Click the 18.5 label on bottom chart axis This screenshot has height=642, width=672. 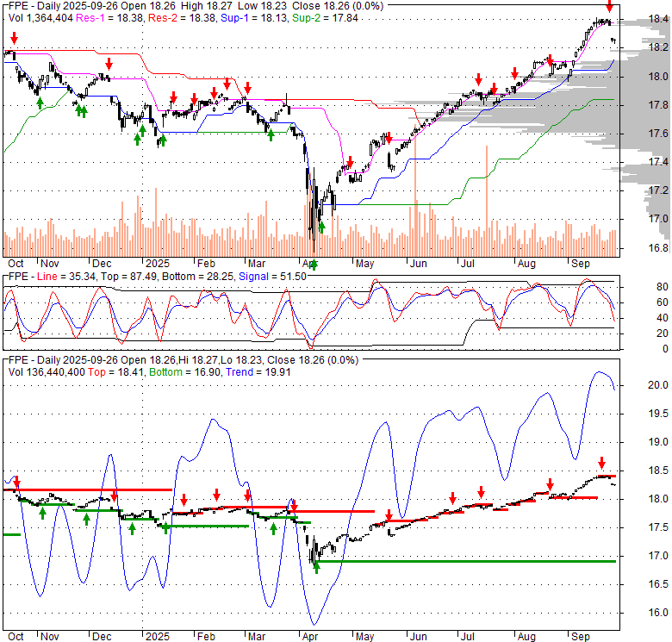click(658, 471)
